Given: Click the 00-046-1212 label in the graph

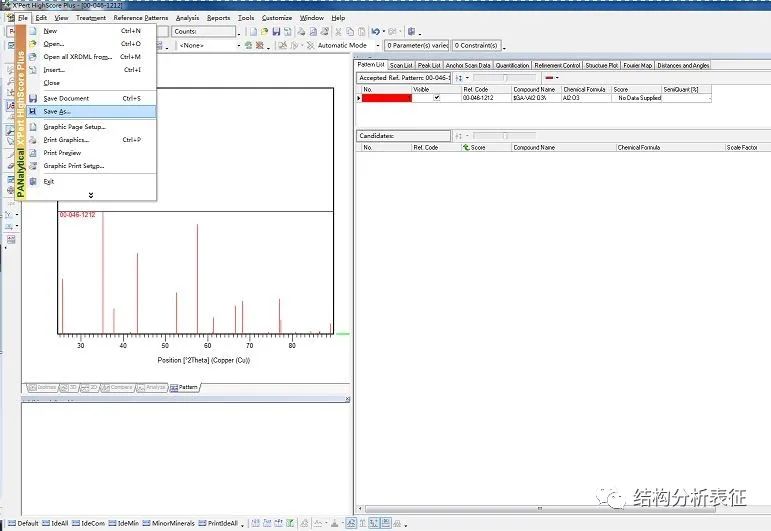Looking at the screenshot, I should click(77, 215).
